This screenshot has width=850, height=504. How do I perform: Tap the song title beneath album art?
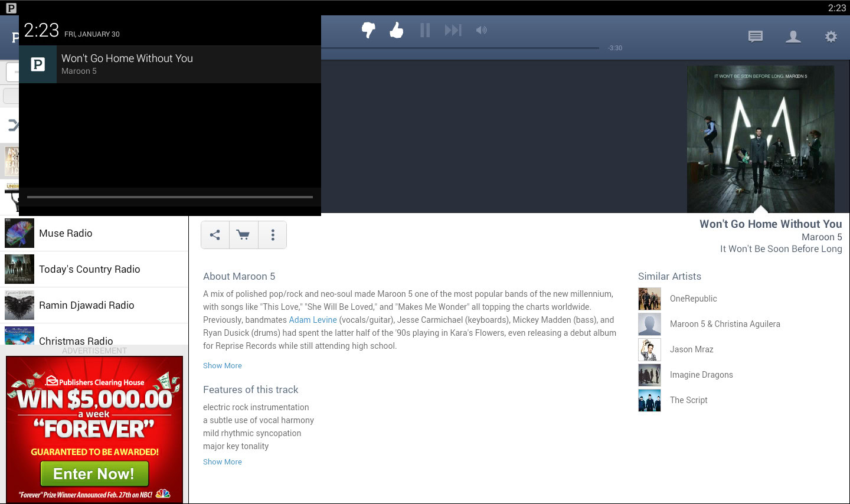(x=771, y=224)
